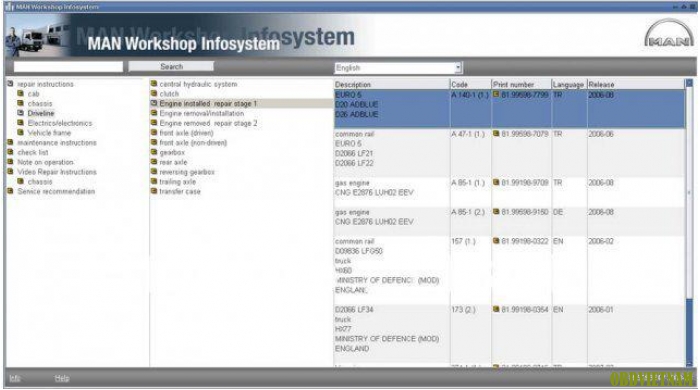Select Electrics/electronics tree item
Screen dimensions: 700x390
coord(60,123)
